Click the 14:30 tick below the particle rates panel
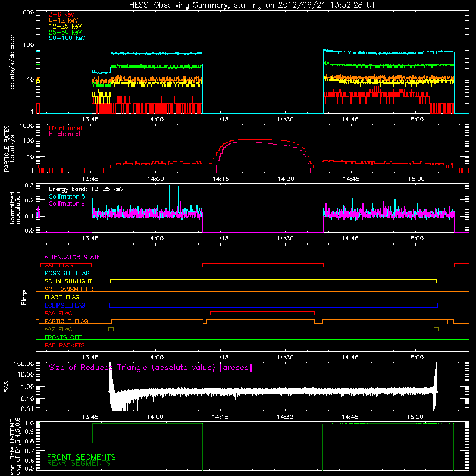The image size is (476, 476). click(286, 179)
